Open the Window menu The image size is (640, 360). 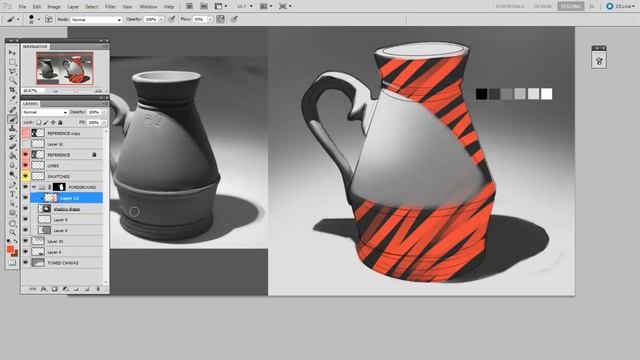coord(148,7)
